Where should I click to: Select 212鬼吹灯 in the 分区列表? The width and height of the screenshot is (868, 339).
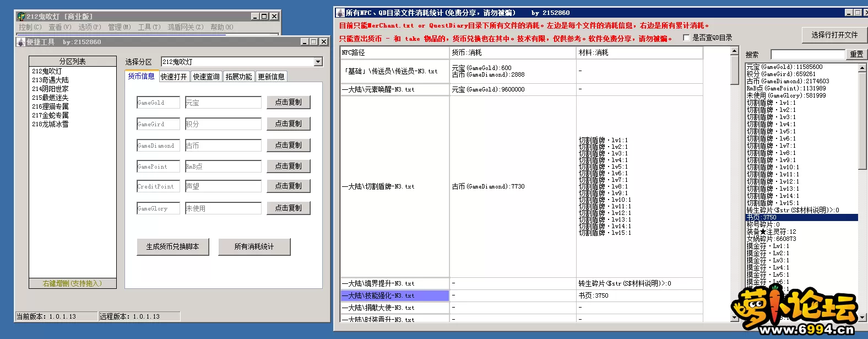coord(47,71)
